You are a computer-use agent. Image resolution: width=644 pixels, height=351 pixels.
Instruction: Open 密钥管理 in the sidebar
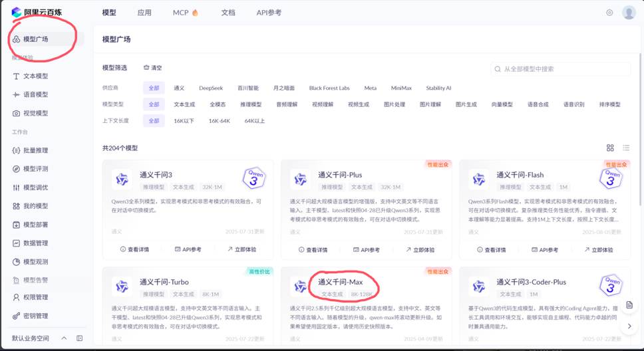35,316
